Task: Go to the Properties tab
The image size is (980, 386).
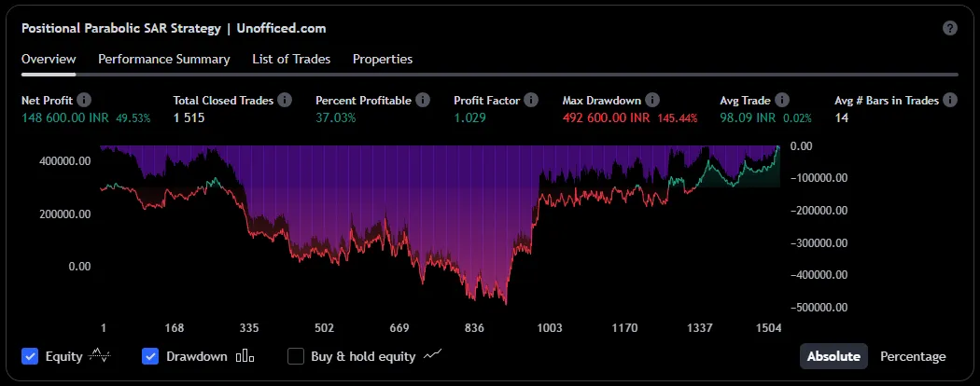Action: (x=382, y=59)
